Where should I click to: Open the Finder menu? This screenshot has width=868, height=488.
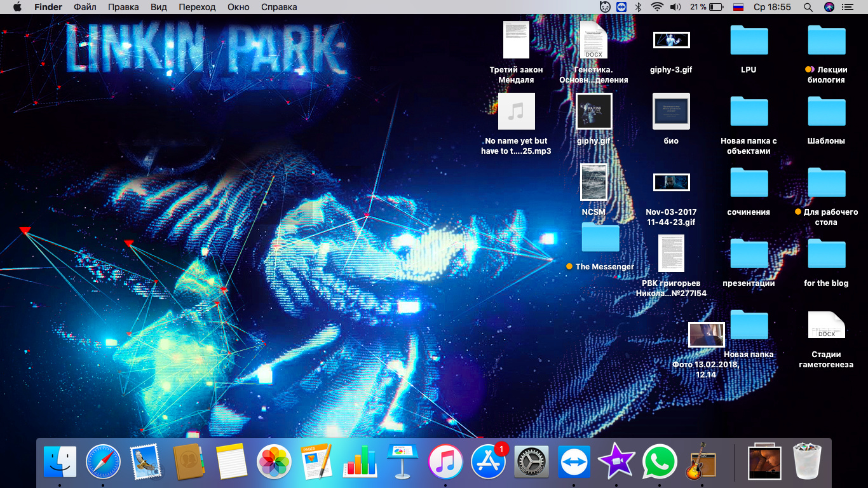click(x=48, y=7)
